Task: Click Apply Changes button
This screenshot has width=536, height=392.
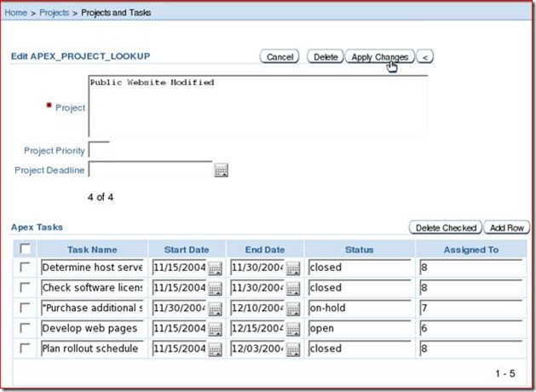Action: pyautogui.click(x=380, y=57)
